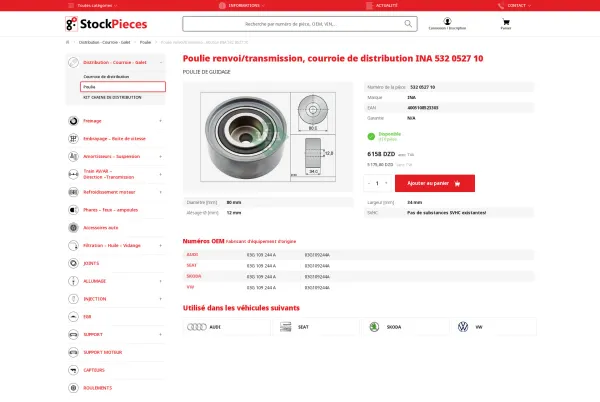
Task: Open the INFORMATIONS dropdown menu
Action: 242,6
